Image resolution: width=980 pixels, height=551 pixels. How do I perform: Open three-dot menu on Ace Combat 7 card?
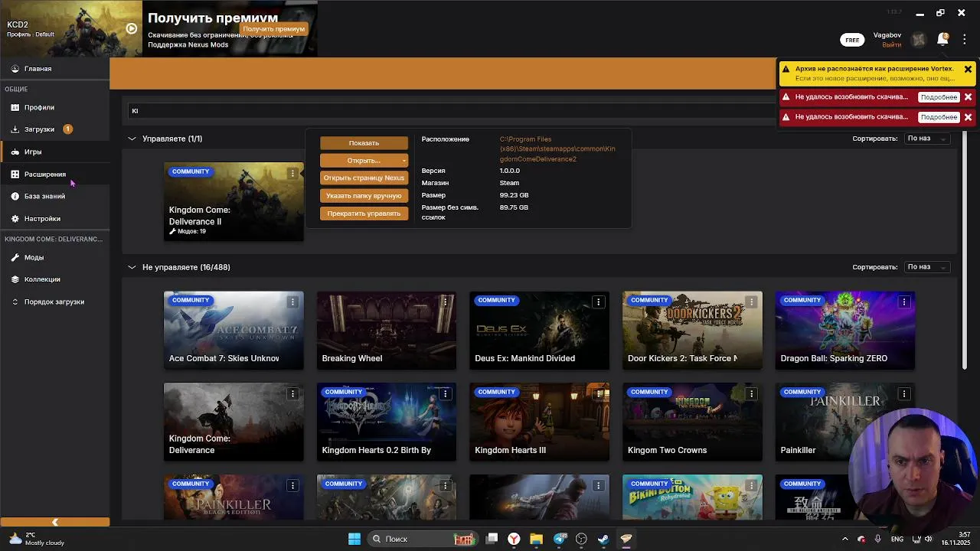pos(292,302)
